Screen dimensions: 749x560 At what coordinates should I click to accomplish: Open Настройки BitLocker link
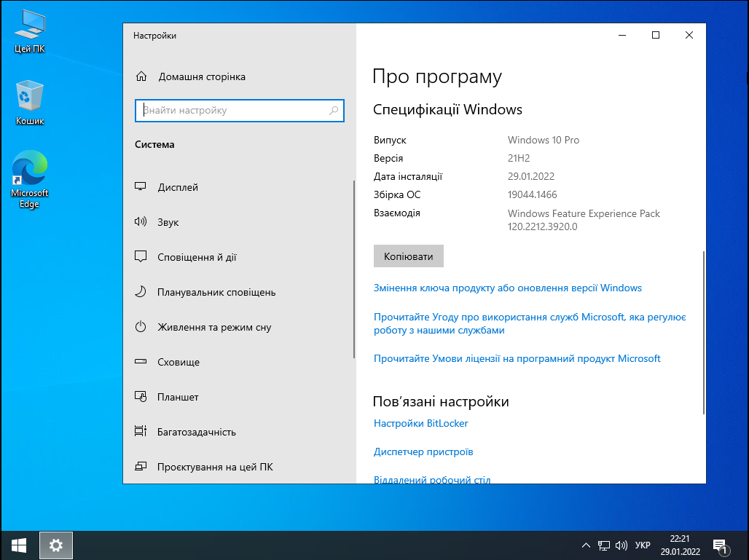[420, 423]
